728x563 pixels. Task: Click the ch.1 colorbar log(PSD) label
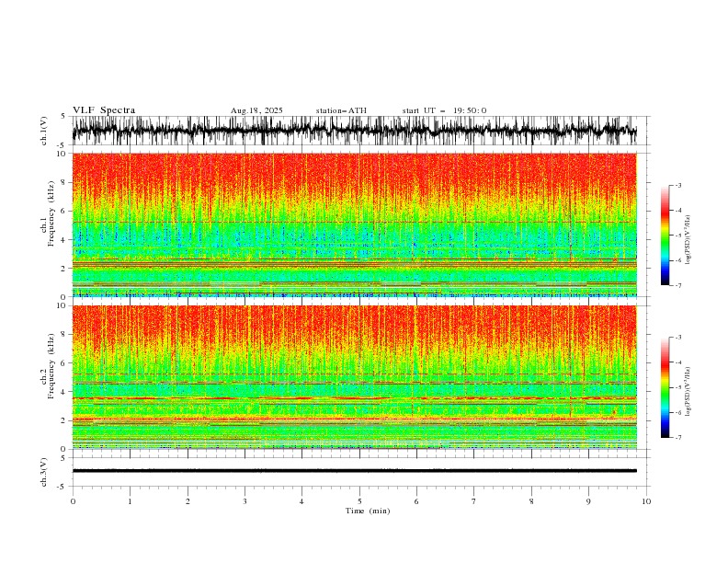pos(688,240)
